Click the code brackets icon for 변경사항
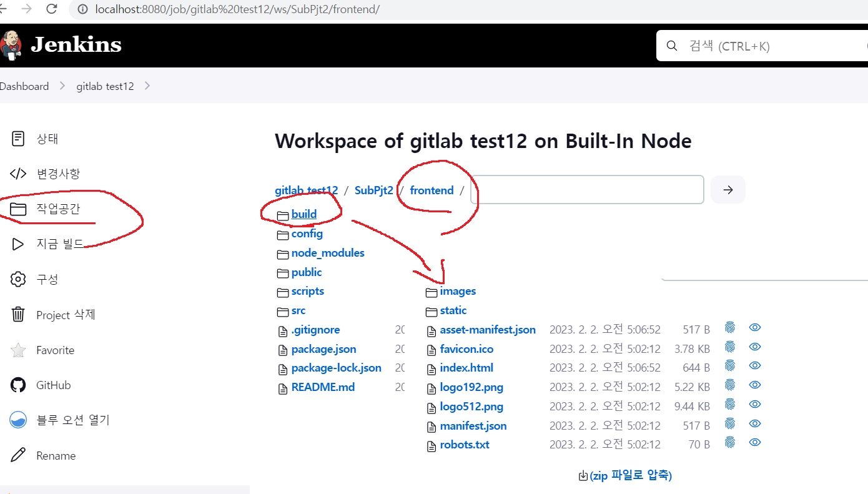The height and width of the screenshot is (494, 868). point(19,174)
